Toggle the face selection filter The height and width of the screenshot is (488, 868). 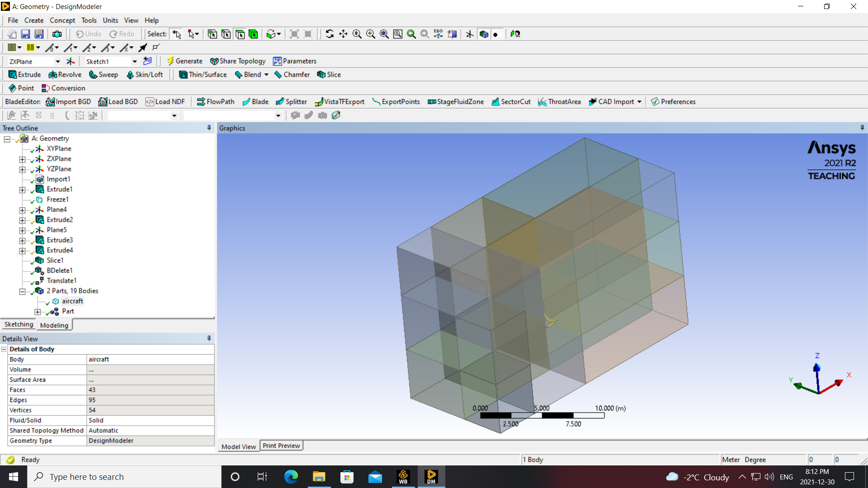[240, 34]
